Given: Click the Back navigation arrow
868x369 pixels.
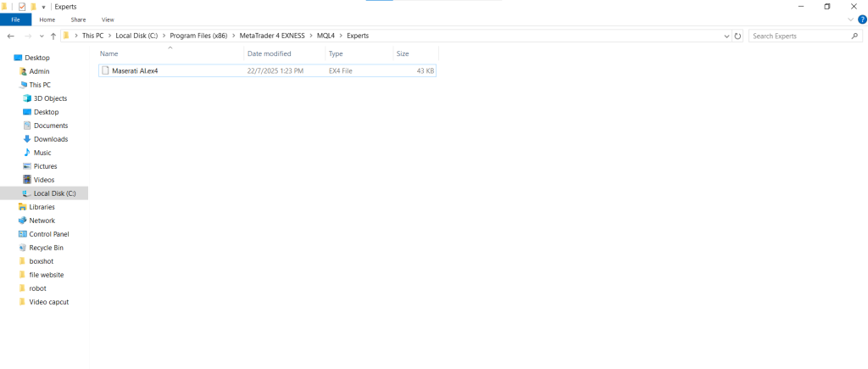Looking at the screenshot, I should [10, 36].
